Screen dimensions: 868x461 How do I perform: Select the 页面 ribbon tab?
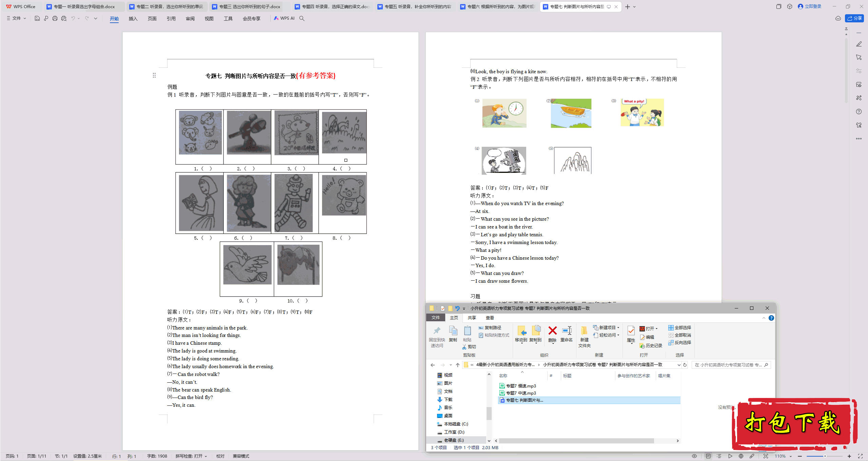152,18
